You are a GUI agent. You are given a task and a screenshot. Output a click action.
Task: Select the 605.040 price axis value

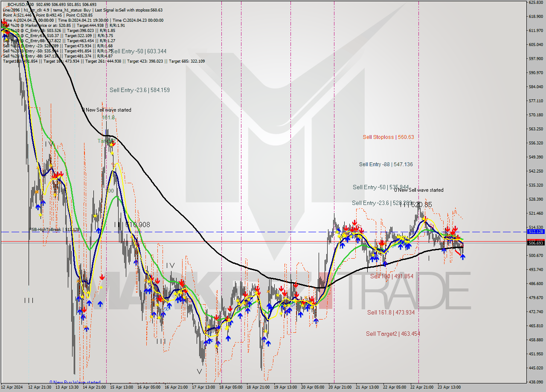click(x=535, y=44)
